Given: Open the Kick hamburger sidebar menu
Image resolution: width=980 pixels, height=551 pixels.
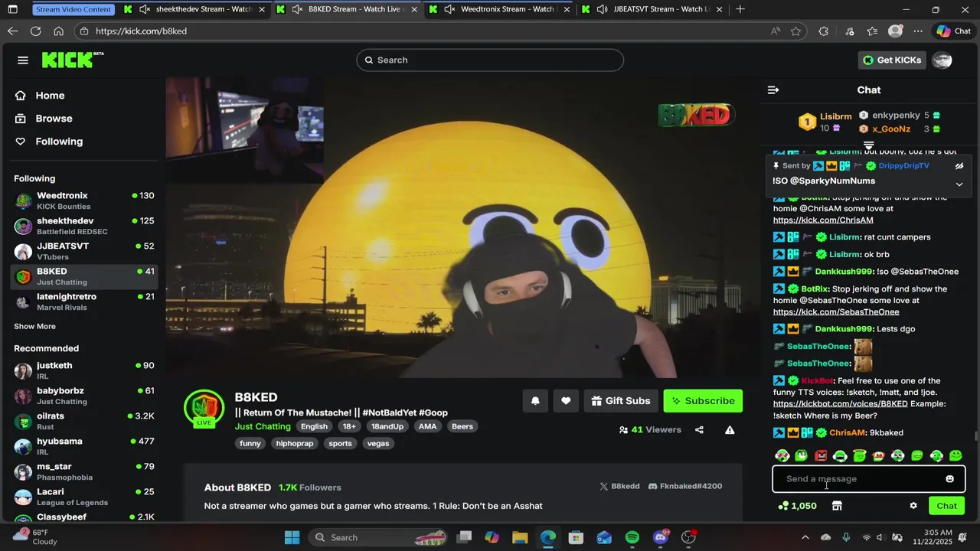Looking at the screenshot, I should tap(23, 60).
